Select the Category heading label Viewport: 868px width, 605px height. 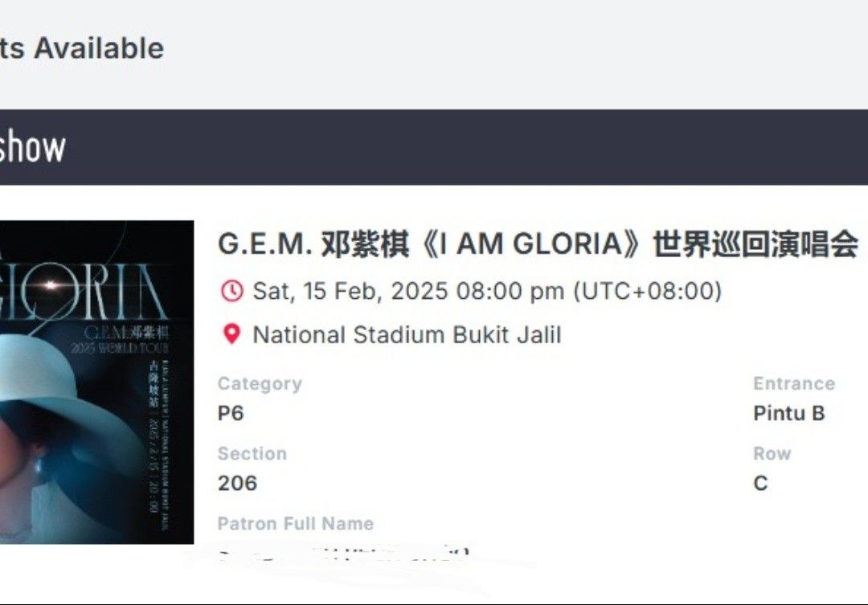259,383
